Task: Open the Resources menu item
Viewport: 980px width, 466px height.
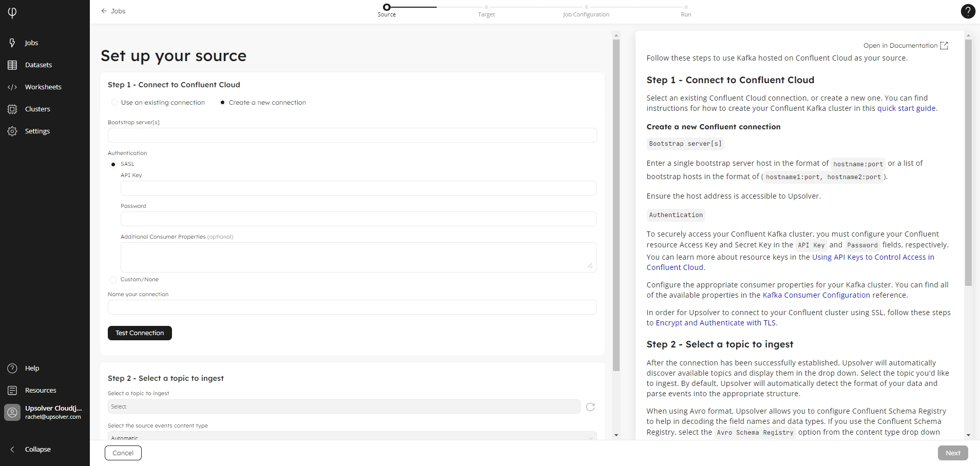Action: pyautogui.click(x=40, y=391)
